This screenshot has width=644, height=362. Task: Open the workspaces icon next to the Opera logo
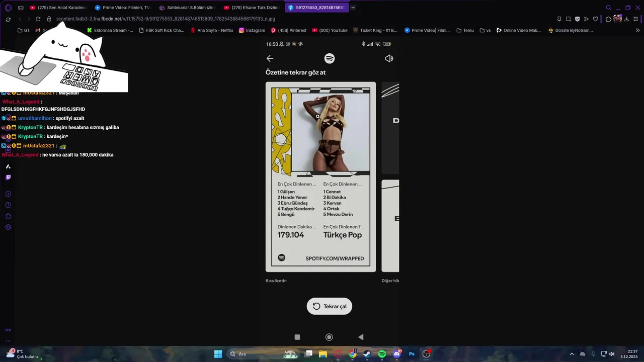[x=21, y=8]
